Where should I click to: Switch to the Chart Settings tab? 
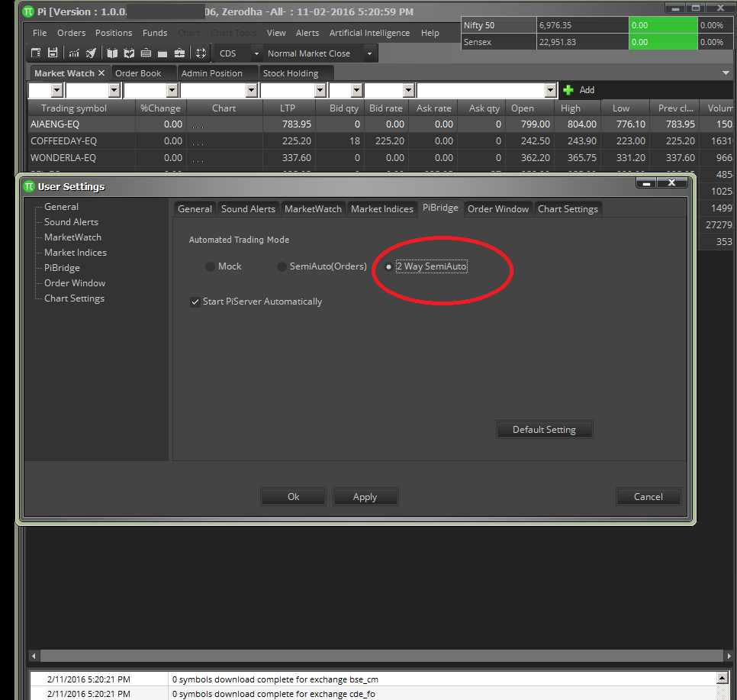tap(568, 209)
